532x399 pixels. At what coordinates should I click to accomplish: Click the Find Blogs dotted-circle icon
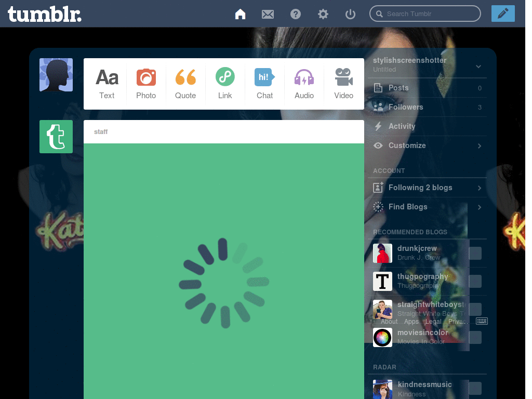pyautogui.click(x=378, y=207)
